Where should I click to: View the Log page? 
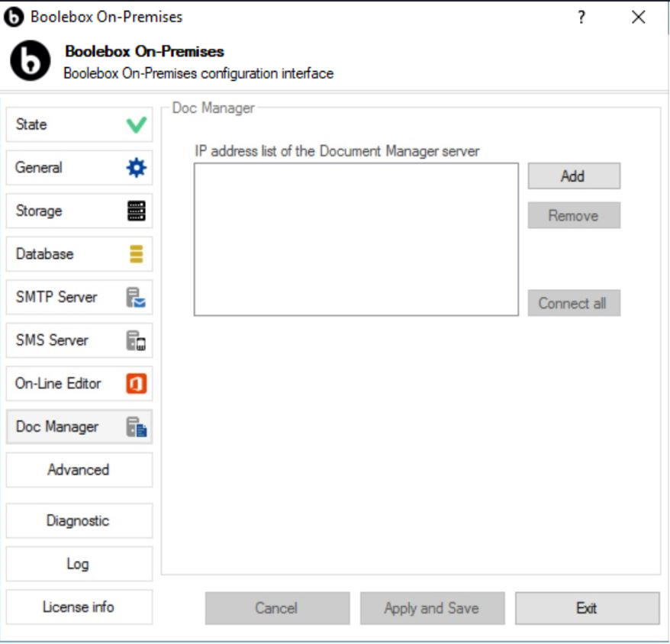tap(79, 564)
